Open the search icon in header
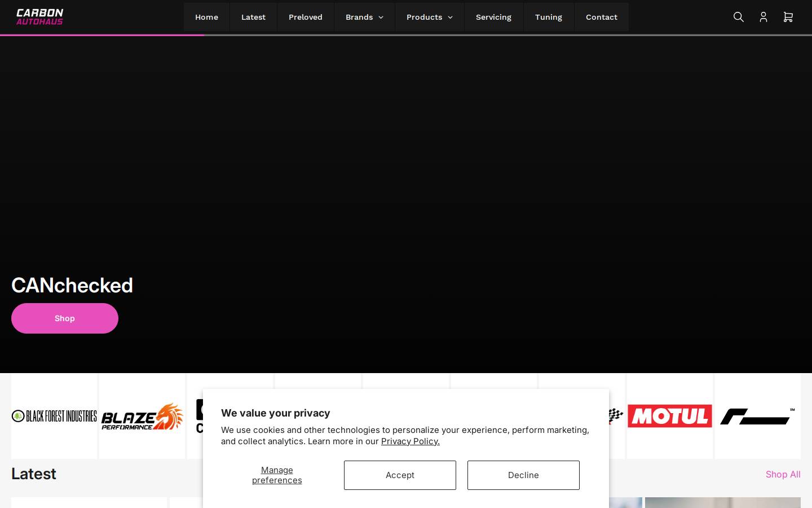The width and height of the screenshot is (812, 508). pos(738,17)
